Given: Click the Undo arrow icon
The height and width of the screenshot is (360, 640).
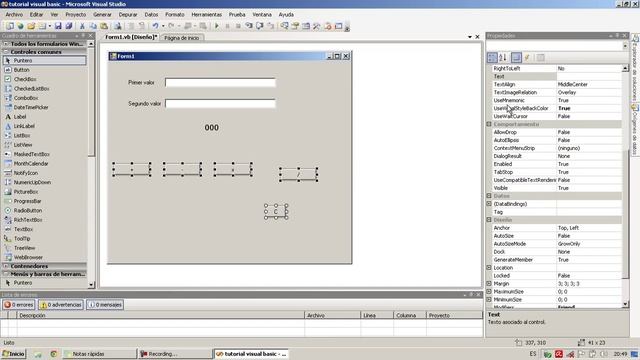Looking at the screenshot, I should tap(155, 26).
